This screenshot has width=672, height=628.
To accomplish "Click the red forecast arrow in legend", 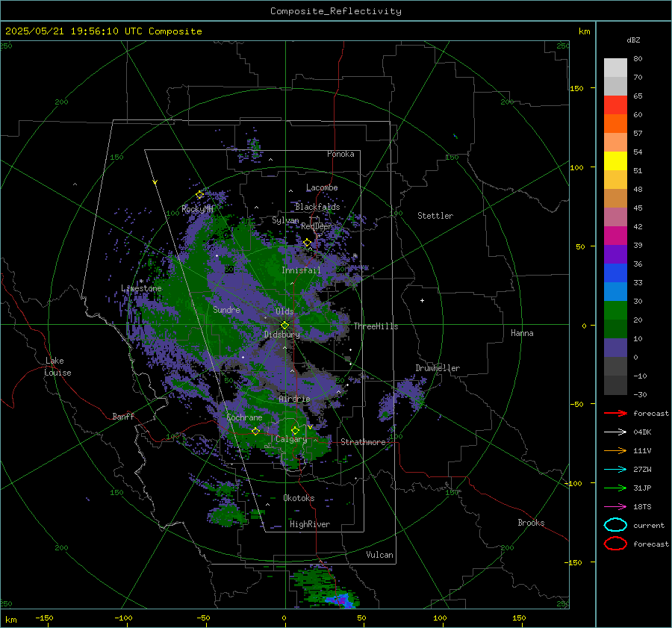I will 615,413.
